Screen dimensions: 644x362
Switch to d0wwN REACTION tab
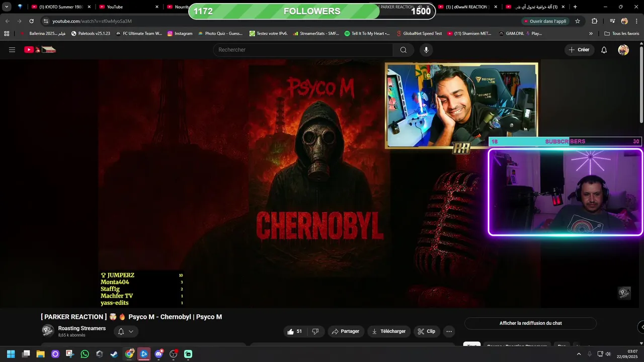[467, 7]
